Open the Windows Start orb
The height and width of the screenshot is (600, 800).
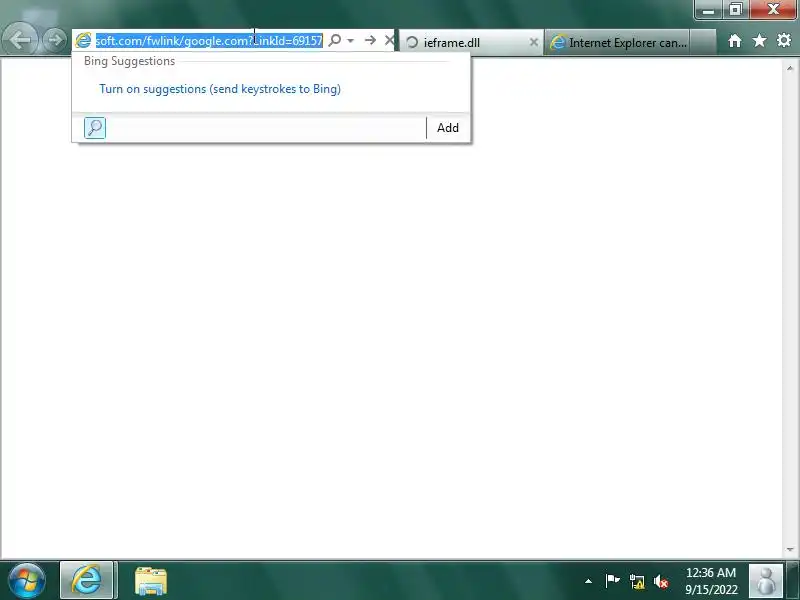26,581
